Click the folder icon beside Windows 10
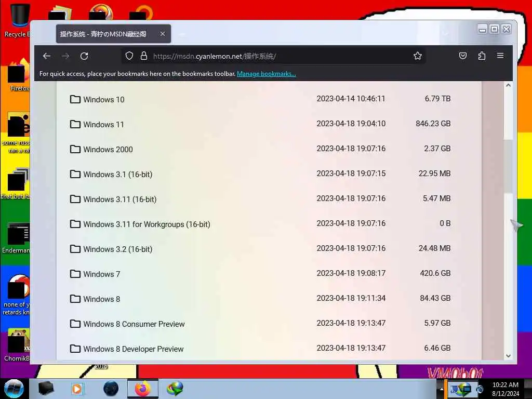Viewport: 532px width, 399px height. coord(75,99)
